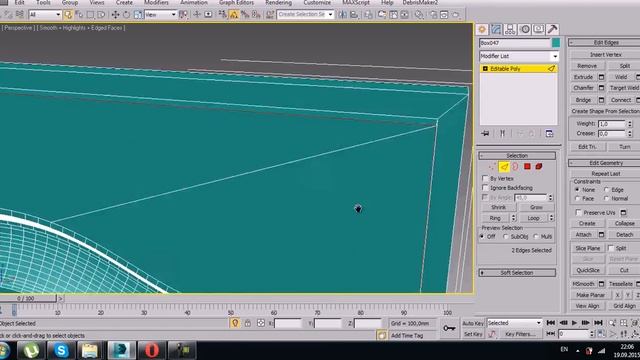The height and width of the screenshot is (360, 640).
Task: Collapse the Selection rollout header
Action: (517, 156)
